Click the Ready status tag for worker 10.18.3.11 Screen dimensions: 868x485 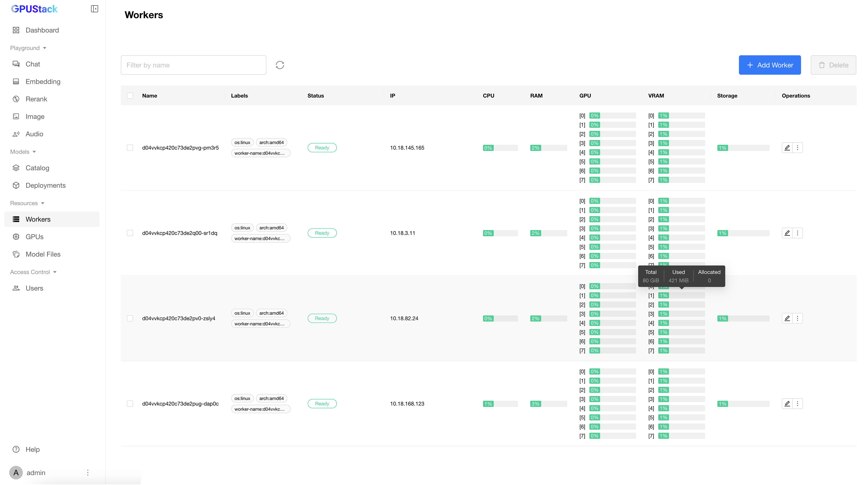(322, 233)
